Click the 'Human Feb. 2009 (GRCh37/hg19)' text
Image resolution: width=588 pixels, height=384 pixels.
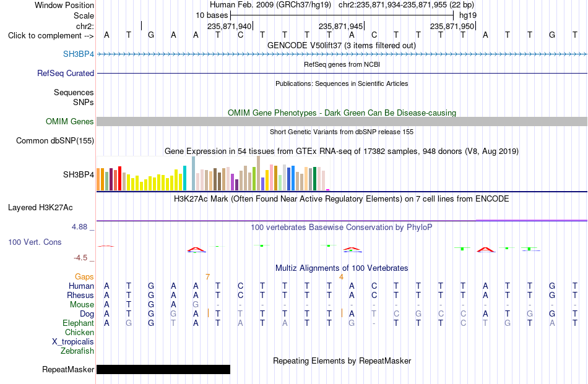(270, 5)
